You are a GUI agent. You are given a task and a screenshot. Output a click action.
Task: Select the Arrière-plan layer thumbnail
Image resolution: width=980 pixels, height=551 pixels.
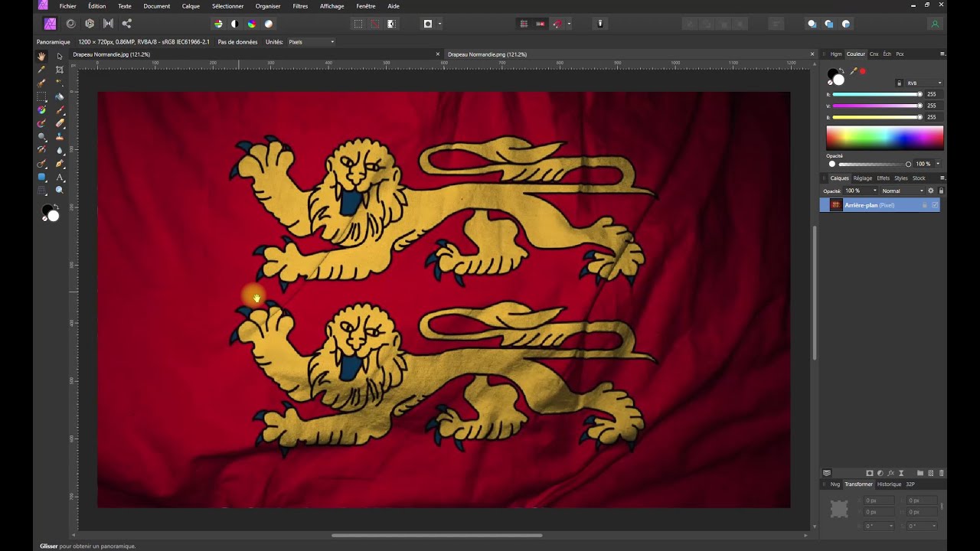coord(836,205)
